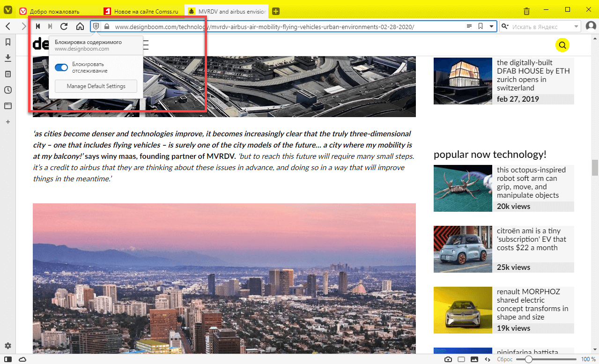The image size is (599, 364).
Task: Click the 100 % zoom value
Action: pos(588,359)
